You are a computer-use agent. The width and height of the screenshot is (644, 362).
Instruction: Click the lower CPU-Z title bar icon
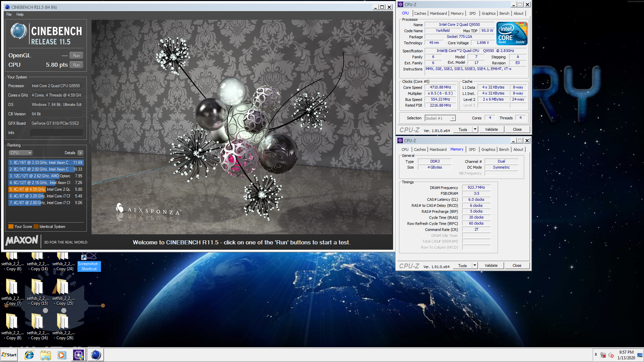[400, 140]
